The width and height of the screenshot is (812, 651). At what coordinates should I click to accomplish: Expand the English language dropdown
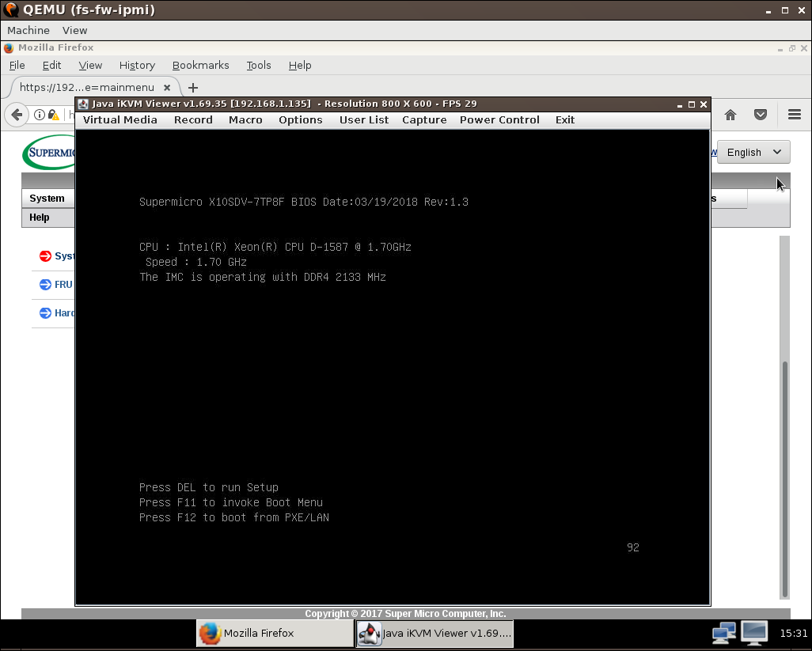753,153
